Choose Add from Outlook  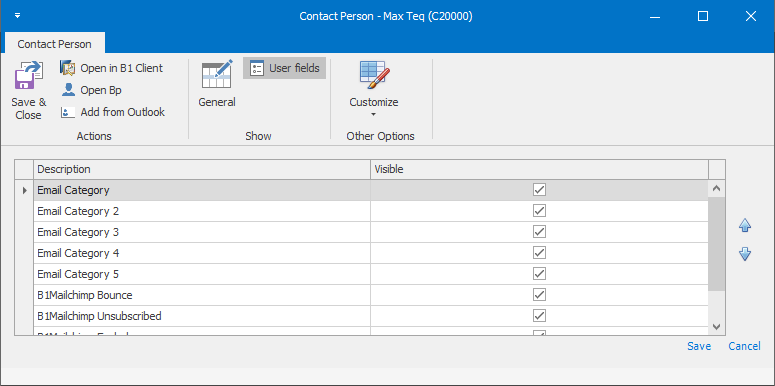[113, 112]
